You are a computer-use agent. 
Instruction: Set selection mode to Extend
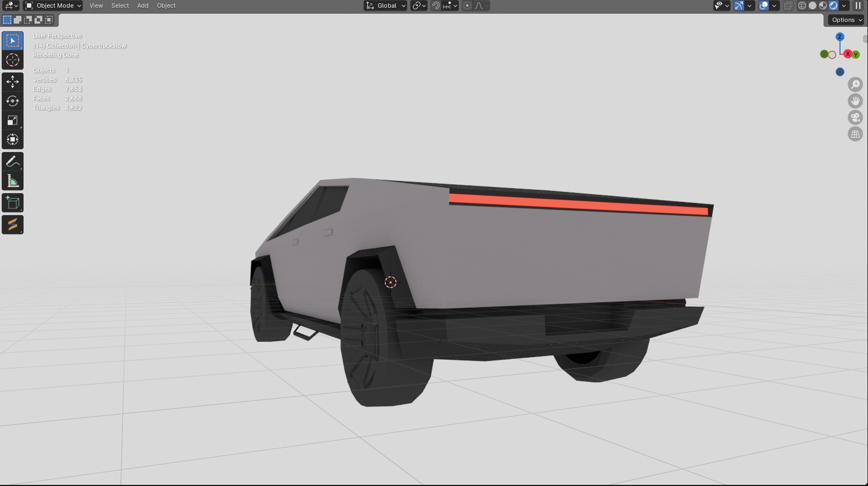click(18, 20)
